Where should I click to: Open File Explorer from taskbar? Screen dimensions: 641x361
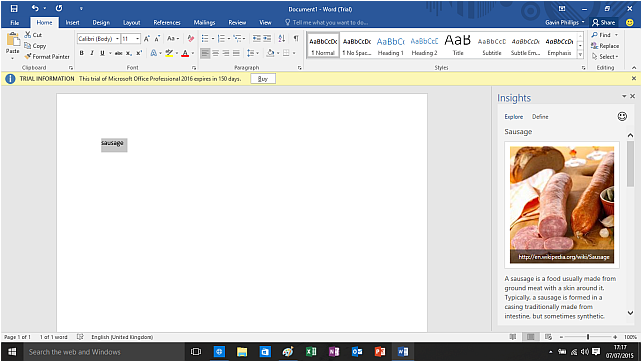(242, 352)
